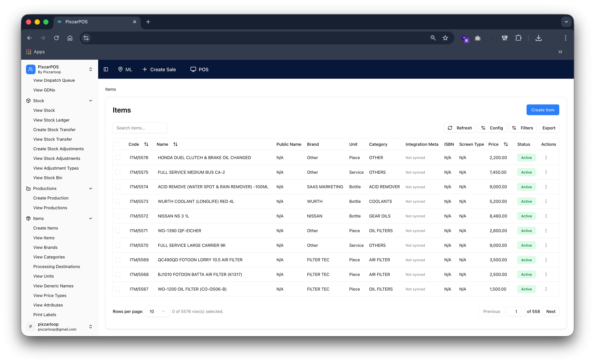Select View Stock Ledger in sidebar

coord(51,120)
